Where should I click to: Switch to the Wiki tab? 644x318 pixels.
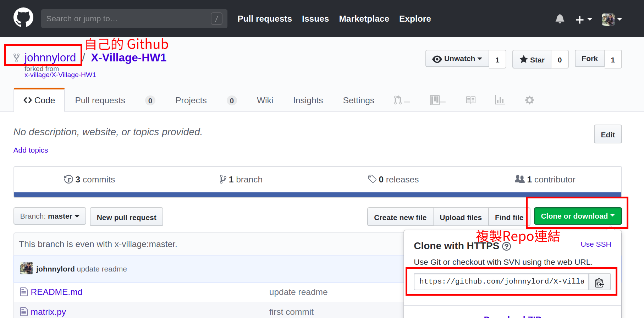point(265,100)
